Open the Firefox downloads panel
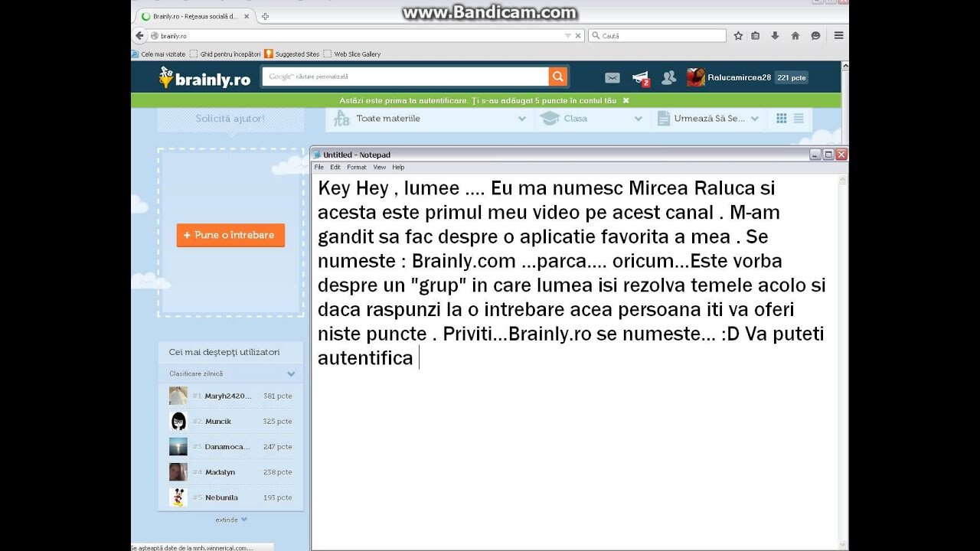Screen dimensions: 980x551 775,36
